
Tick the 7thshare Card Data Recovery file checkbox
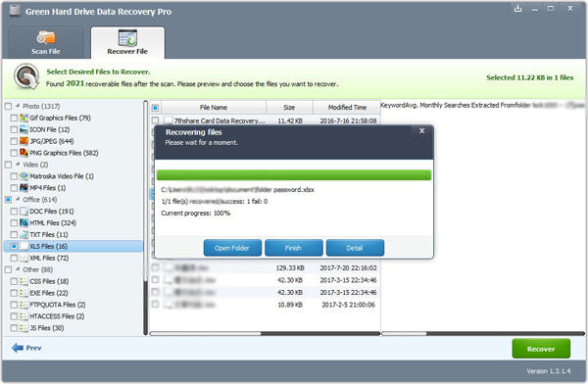click(155, 120)
